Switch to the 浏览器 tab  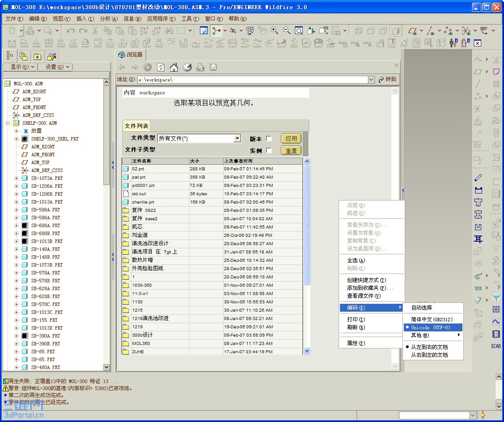(130, 55)
